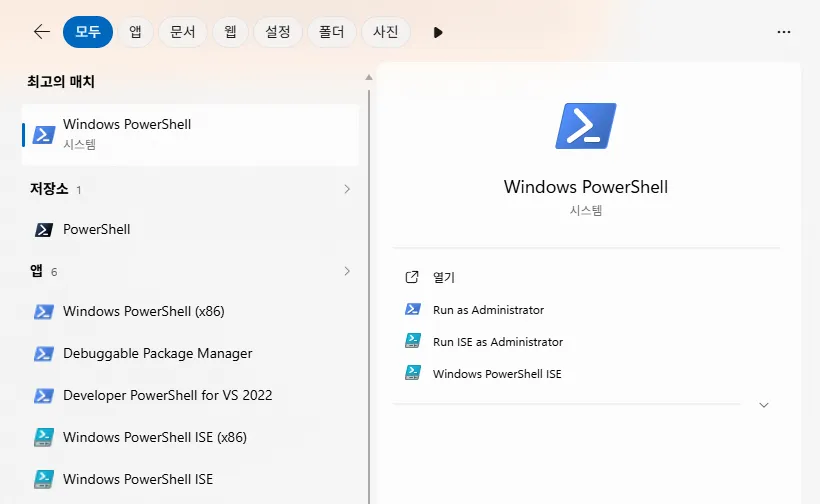Go back using the left arrow icon
Image resolution: width=820 pixels, height=504 pixels.
42,32
